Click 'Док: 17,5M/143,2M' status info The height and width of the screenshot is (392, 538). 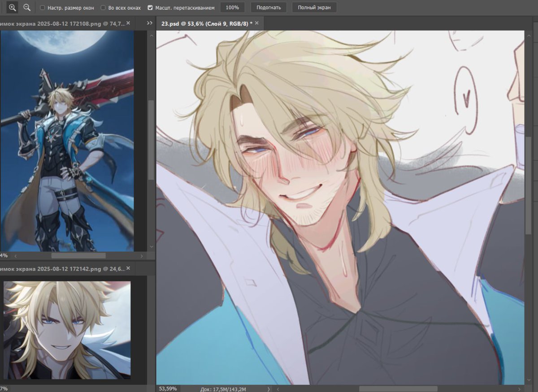tap(223, 389)
